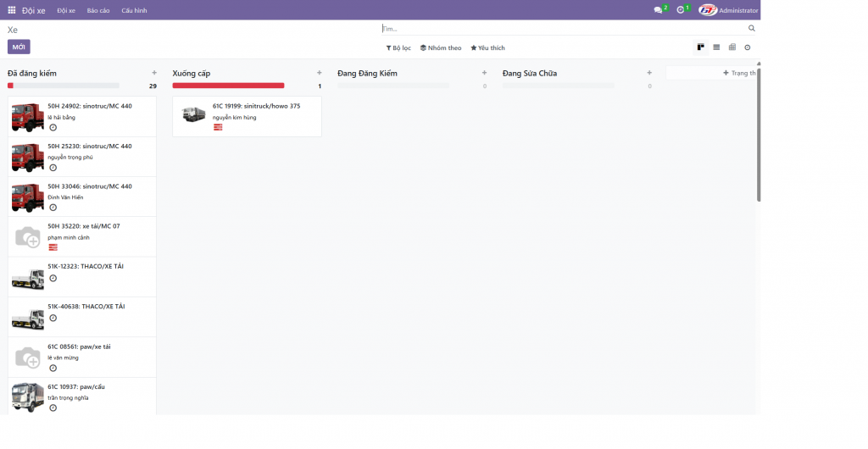Open the Báo cáo menu
Screen dimensions: 868x449
click(x=98, y=10)
